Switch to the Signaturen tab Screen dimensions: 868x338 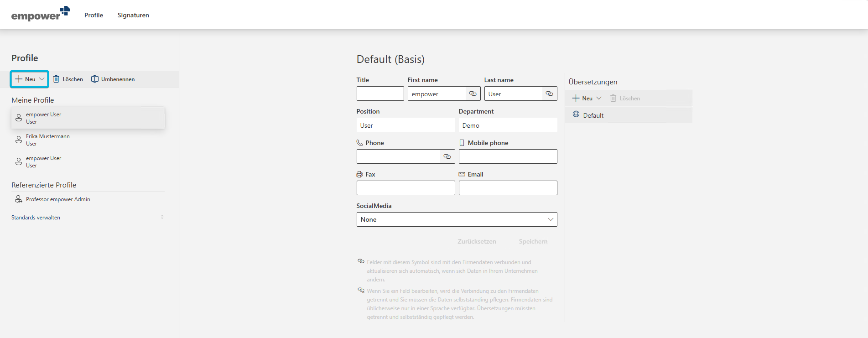coord(133,15)
